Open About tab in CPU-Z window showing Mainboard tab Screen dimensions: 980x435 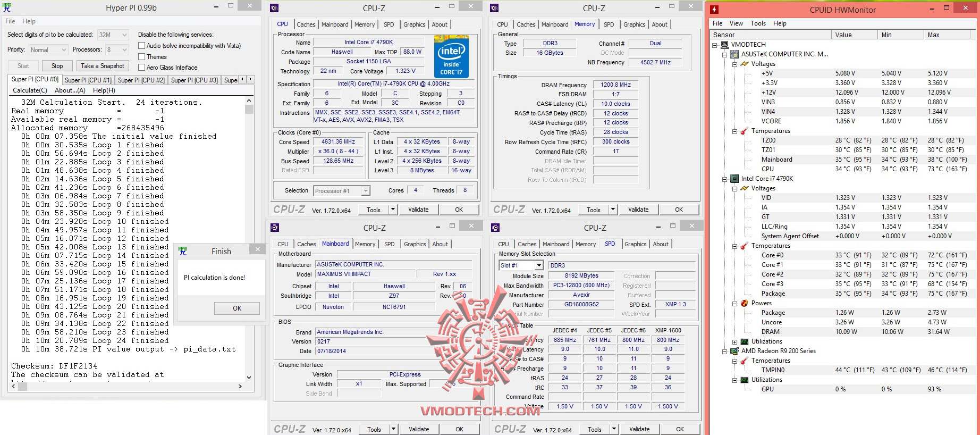[440, 244]
